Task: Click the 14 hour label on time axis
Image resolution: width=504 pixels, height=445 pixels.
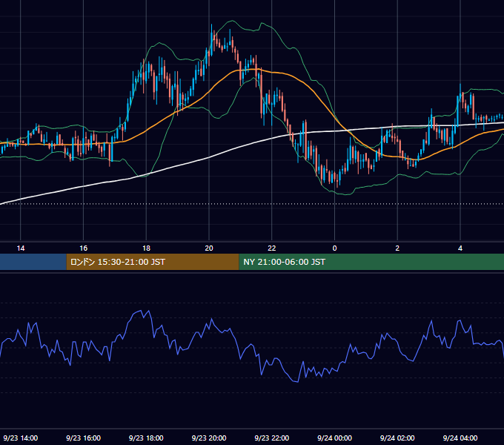Action: pyautogui.click(x=21, y=248)
